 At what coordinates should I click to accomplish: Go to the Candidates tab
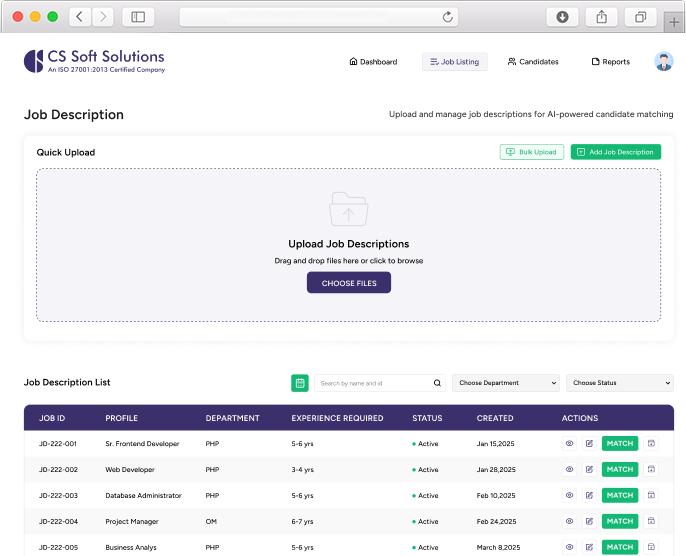tap(533, 62)
